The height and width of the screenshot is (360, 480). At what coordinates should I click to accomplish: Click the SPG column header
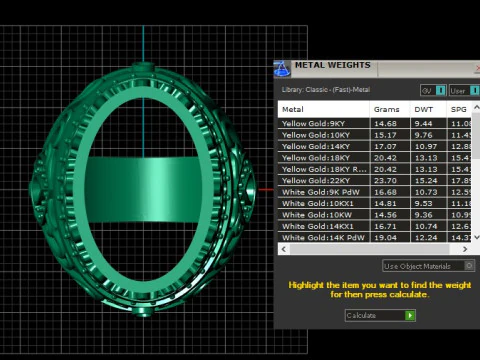(459, 109)
